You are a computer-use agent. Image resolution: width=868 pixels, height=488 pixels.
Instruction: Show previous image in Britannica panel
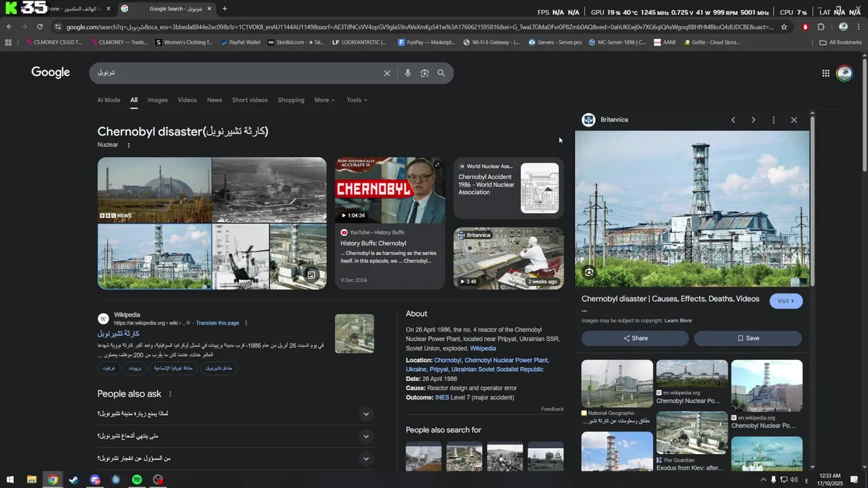(x=733, y=120)
